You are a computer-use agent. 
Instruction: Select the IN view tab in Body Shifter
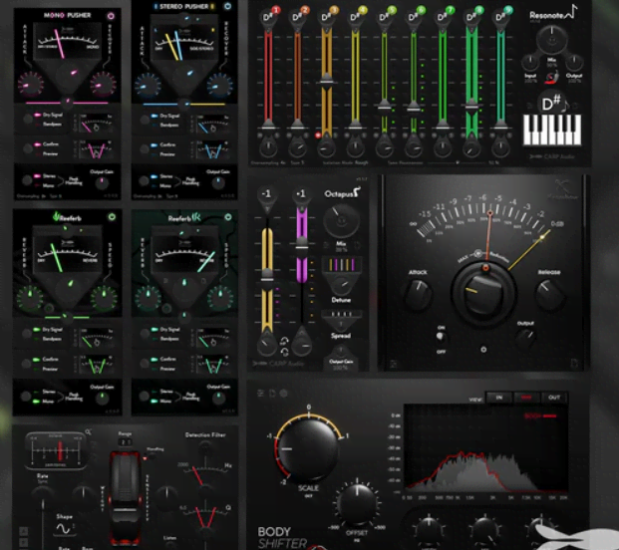[x=499, y=398]
